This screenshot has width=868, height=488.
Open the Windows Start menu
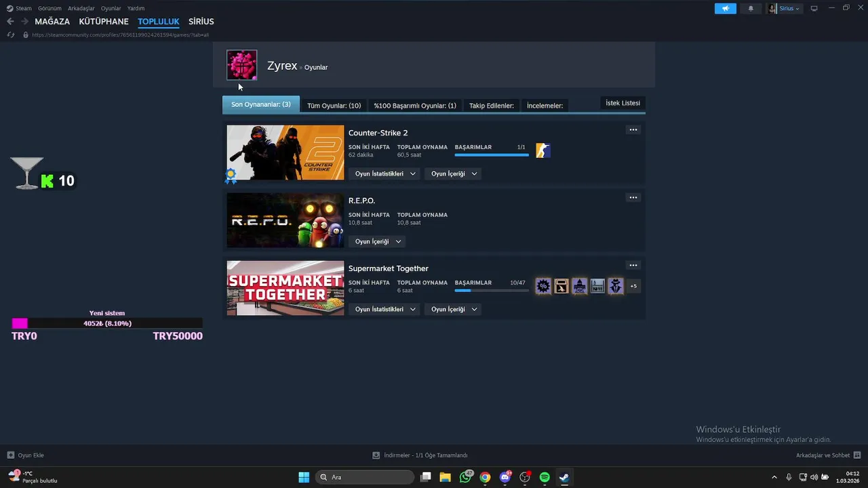tap(304, 477)
